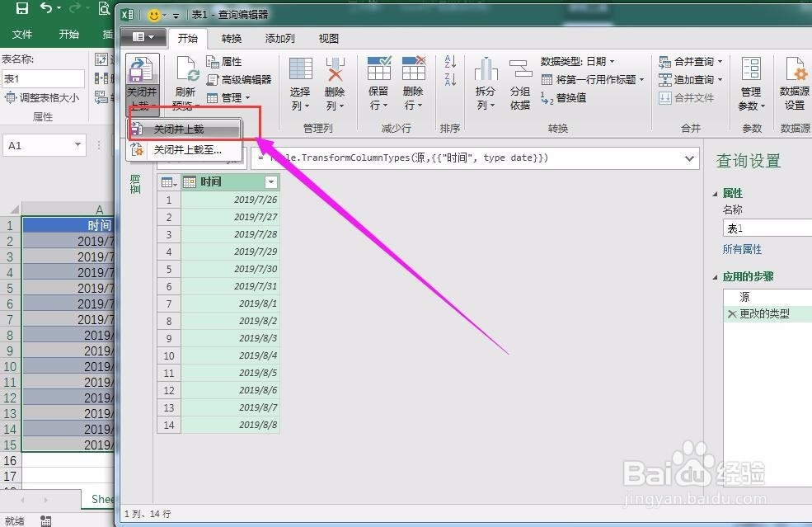Select Excel cell A1 时间 header

68,225
